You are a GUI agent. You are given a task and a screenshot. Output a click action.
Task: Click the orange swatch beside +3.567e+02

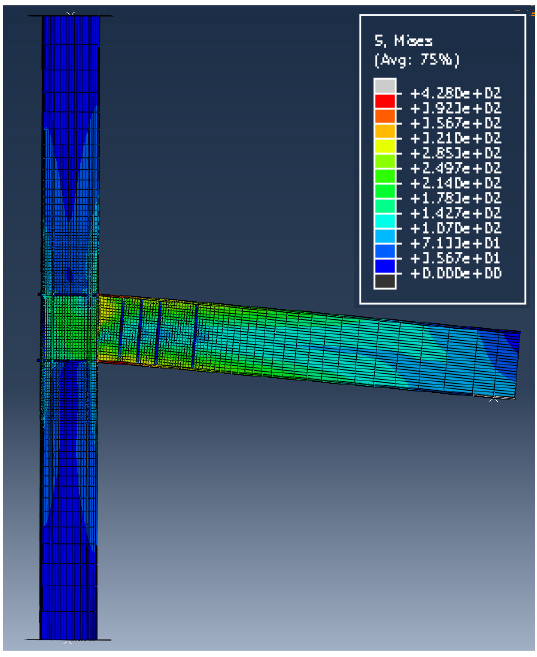click(x=385, y=116)
